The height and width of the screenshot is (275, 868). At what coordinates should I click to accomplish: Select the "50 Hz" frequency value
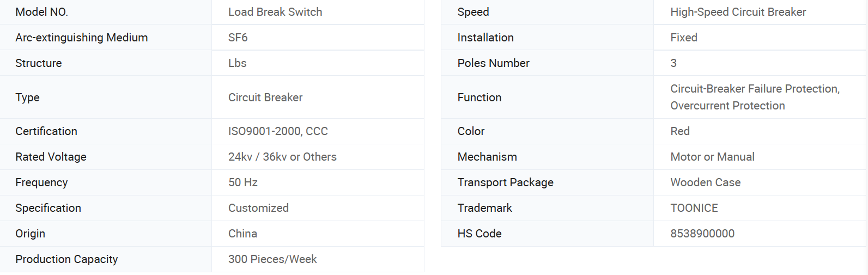pyautogui.click(x=243, y=182)
